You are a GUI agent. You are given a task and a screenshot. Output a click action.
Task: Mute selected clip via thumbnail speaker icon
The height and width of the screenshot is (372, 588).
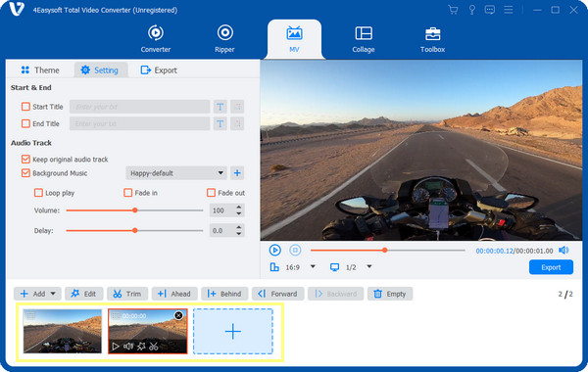pos(128,347)
